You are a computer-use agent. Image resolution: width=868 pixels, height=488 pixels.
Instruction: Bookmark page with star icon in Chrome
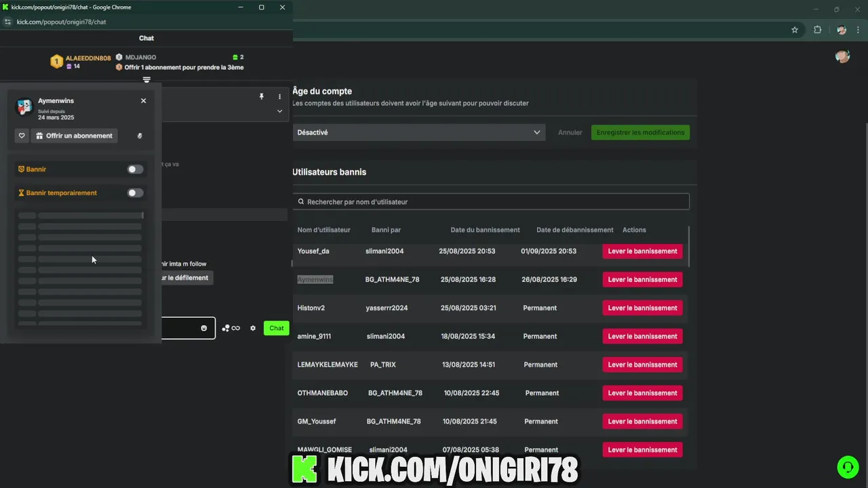click(x=795, y=30)
